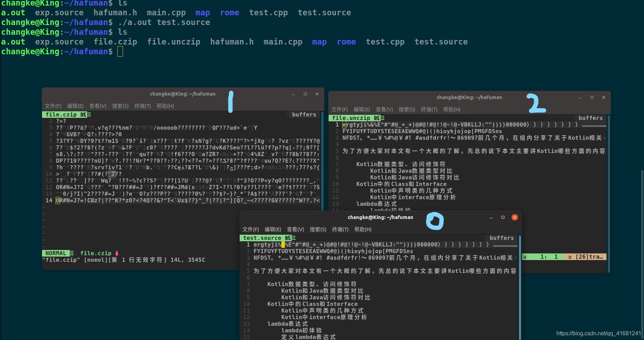Click buffers label in test.source window
The width and height of the screenshot is (644, 340).
(502, 238)
